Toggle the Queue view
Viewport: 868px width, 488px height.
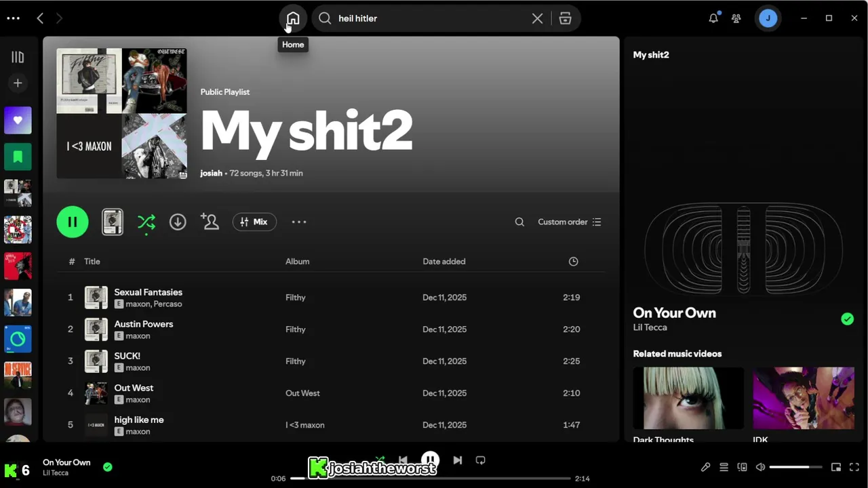pyautogui.click(x=724, y=467)
